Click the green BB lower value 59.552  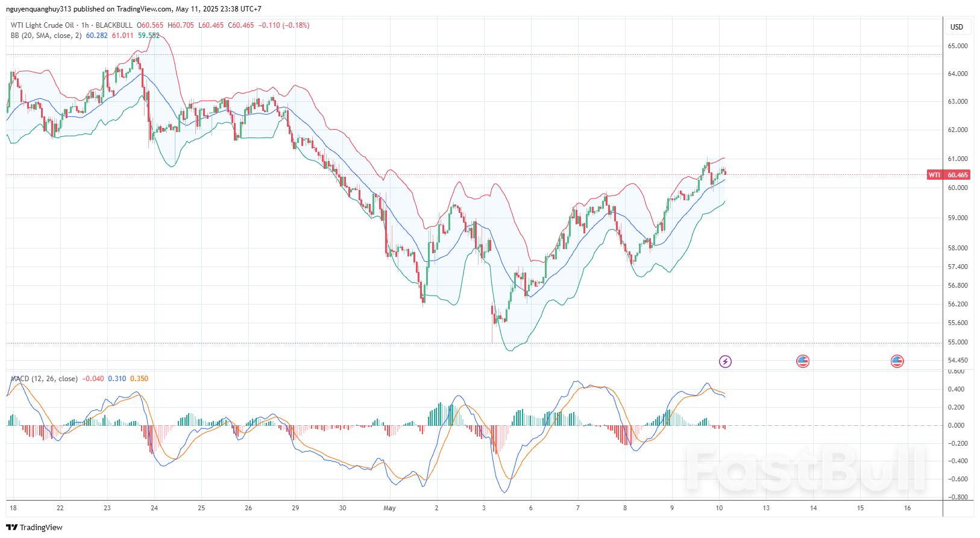148,36
